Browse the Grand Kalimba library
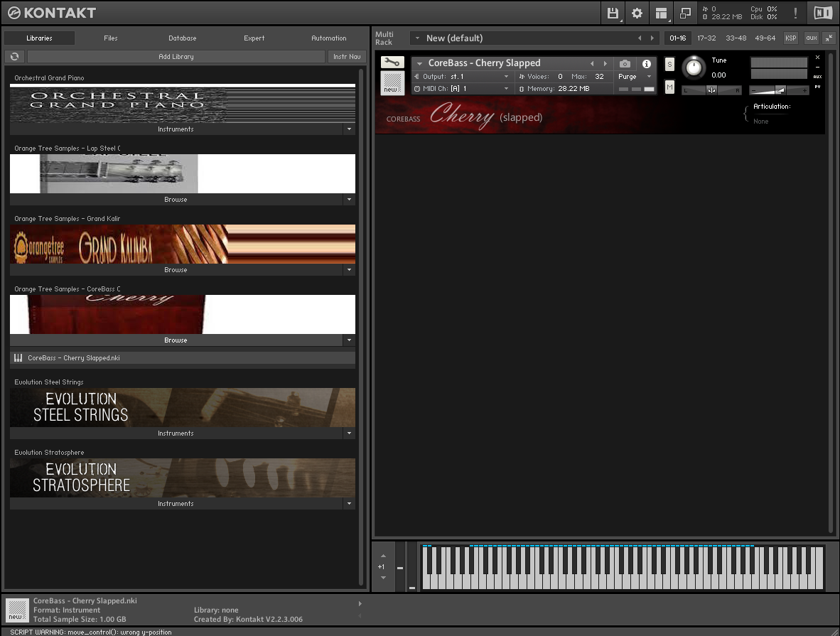840x636 pixels. click(x=176, y=269)
